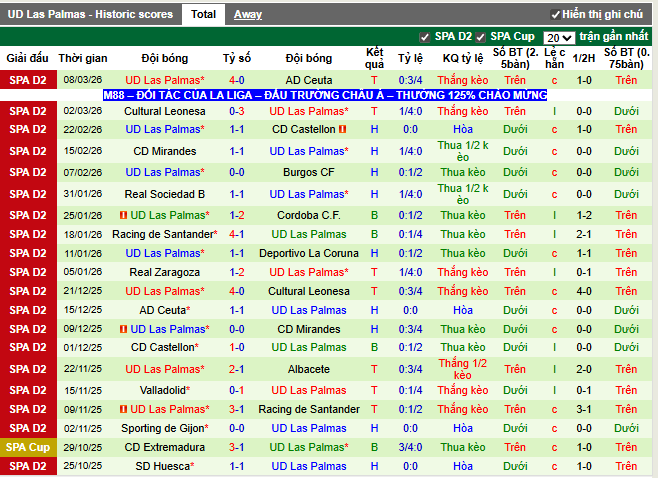The image size is (658, 478).
Task: Click the Deportivo La Coruna team name
Action: [309, 253]
